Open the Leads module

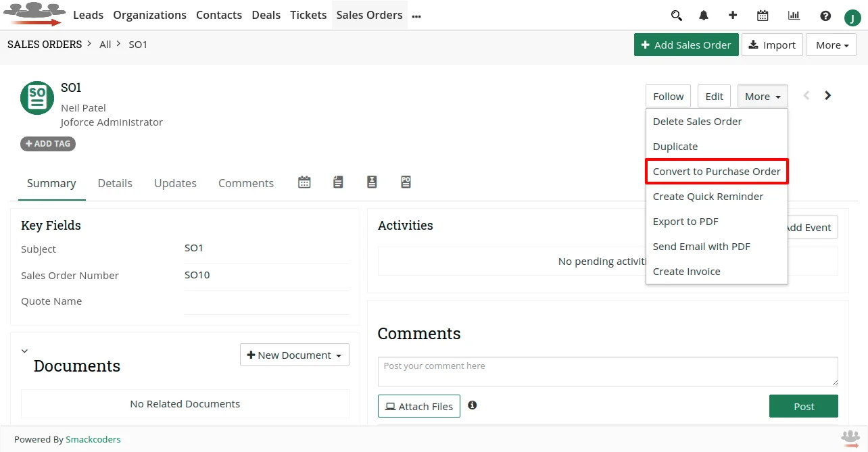click(x=88, y=15)
